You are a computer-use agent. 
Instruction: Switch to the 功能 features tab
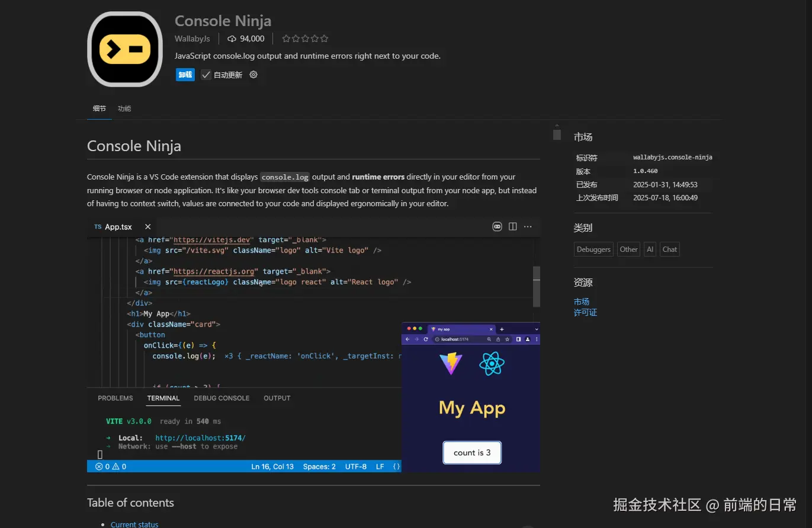(x=124, y=108)
